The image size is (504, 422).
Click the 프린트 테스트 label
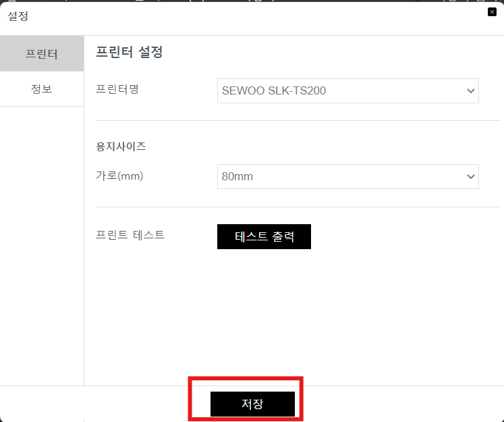pos(130,234)
